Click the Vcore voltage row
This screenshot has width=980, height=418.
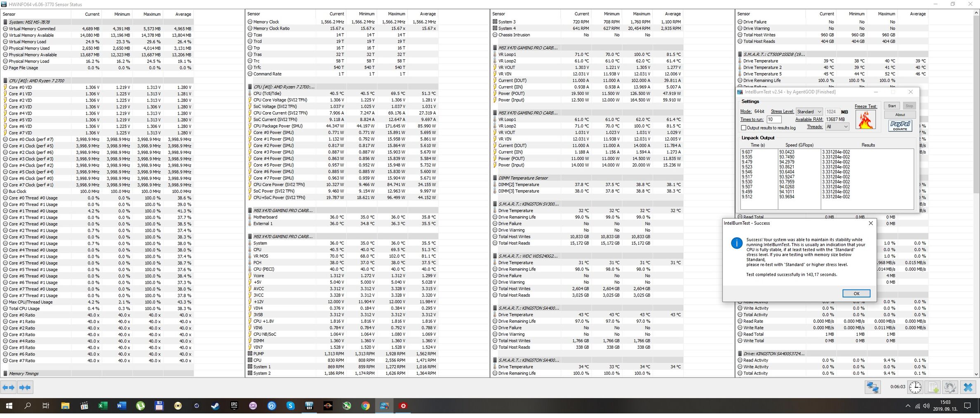click(x=343, y=276)
